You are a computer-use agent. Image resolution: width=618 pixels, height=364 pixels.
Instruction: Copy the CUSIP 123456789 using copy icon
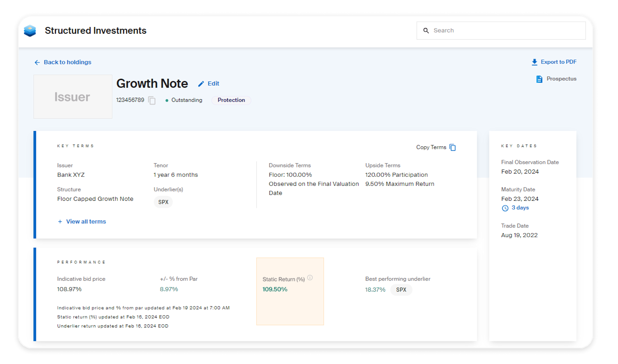[152, 100]
